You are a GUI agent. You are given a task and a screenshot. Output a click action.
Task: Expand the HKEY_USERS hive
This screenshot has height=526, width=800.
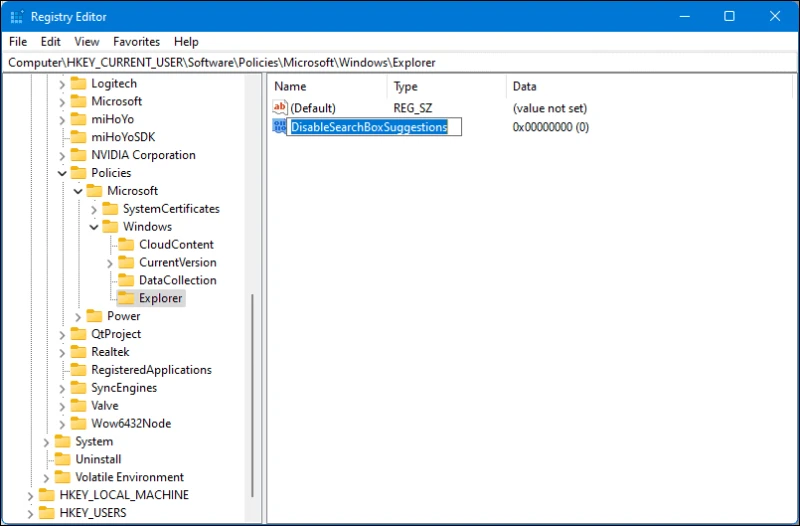[30, 514]
